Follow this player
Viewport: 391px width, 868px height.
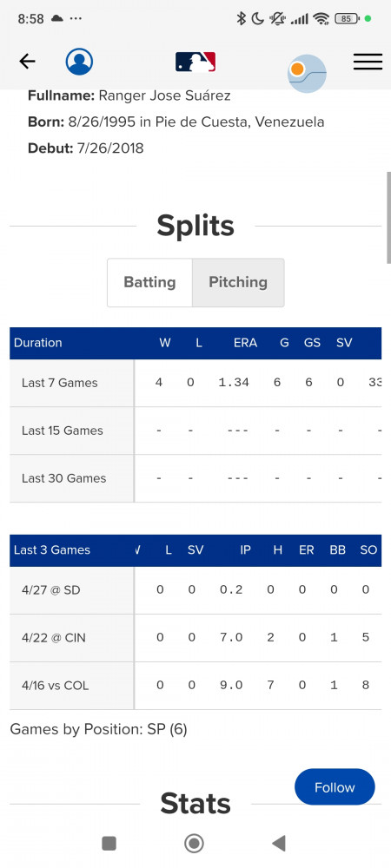pyautogui.click(x=335, y=787)
